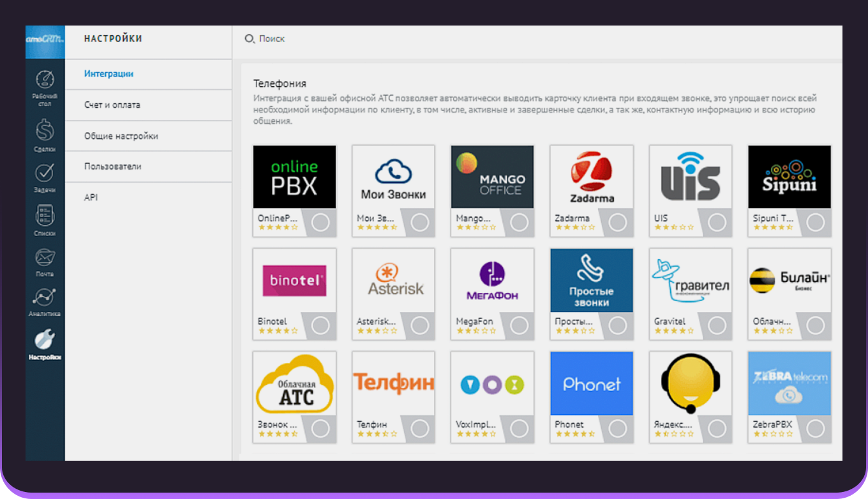868x499 pixels.
Task: Open the OnlinePBX integration logo
Action: tap(294, 177)
